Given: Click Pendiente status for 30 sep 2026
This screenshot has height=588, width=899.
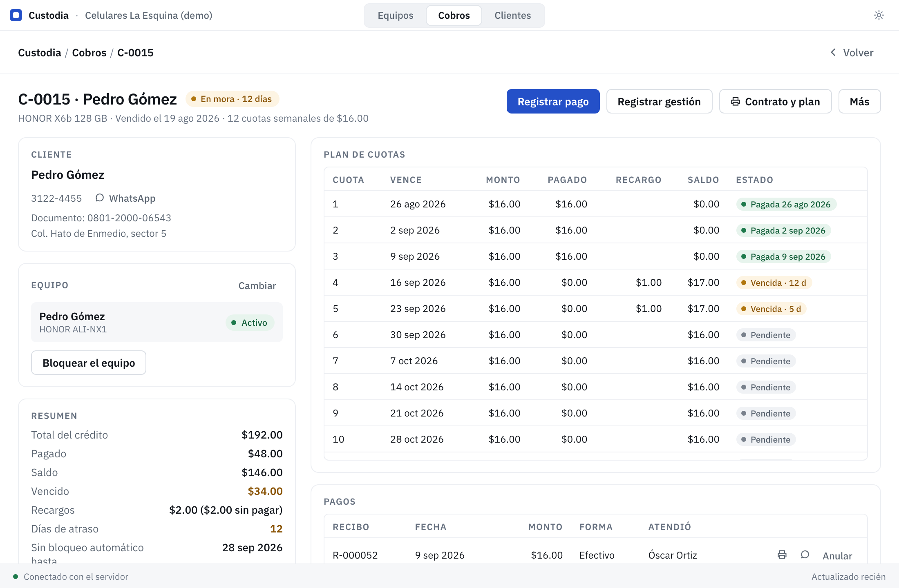Looking at the screenshot, I should click(x=766, y=335).
